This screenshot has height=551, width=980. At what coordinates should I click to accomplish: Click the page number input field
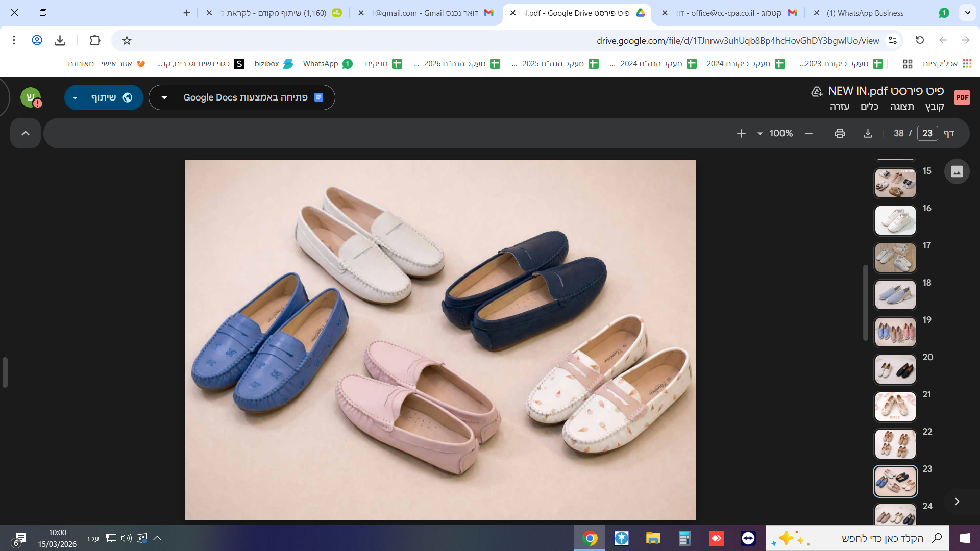pos(927,133)
